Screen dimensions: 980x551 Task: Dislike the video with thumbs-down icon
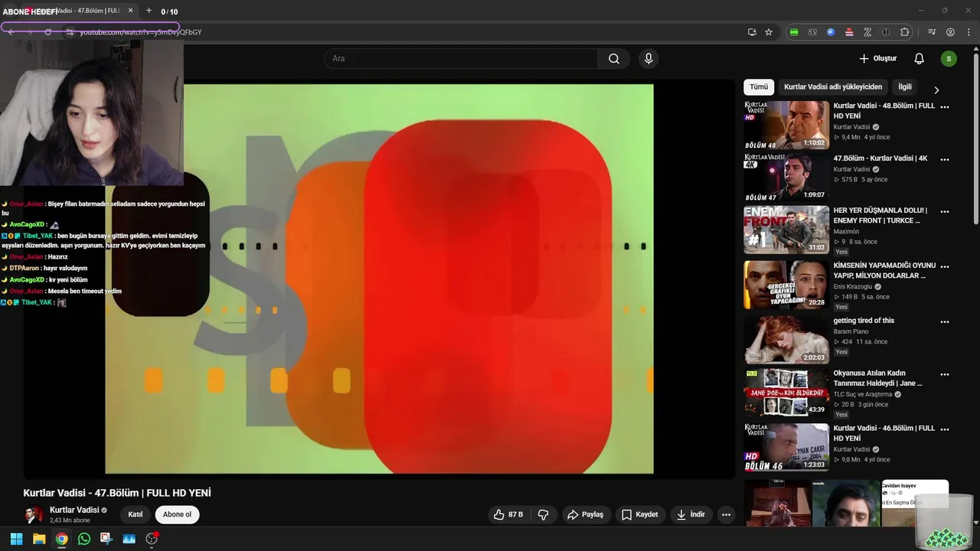544,514
